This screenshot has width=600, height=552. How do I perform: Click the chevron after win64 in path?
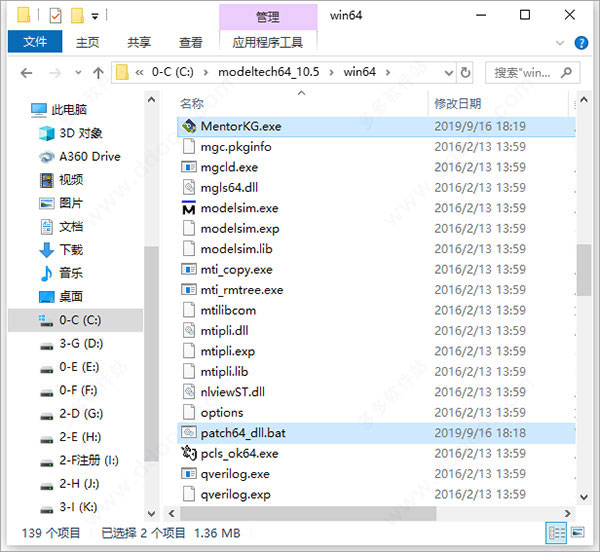[x=388, y=72]
